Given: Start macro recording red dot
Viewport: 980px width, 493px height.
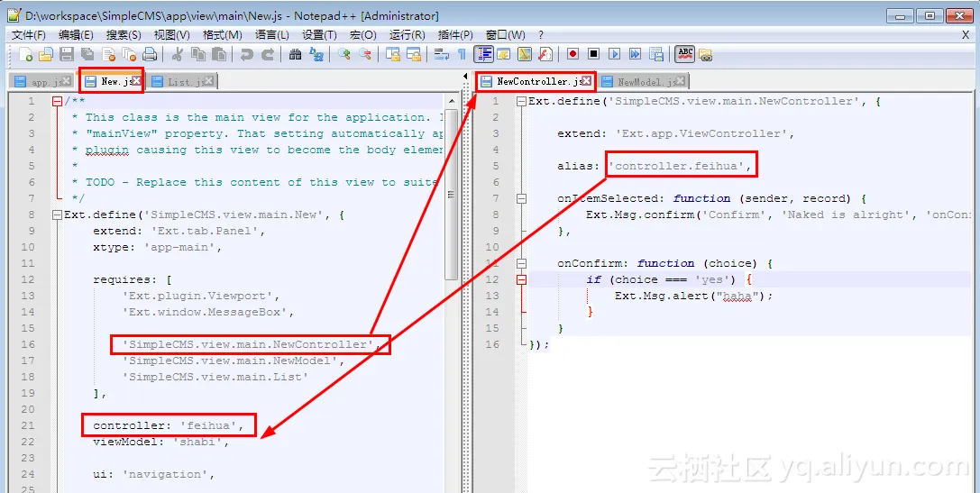Looking at the screenshot, I should [x=572, y=54].
